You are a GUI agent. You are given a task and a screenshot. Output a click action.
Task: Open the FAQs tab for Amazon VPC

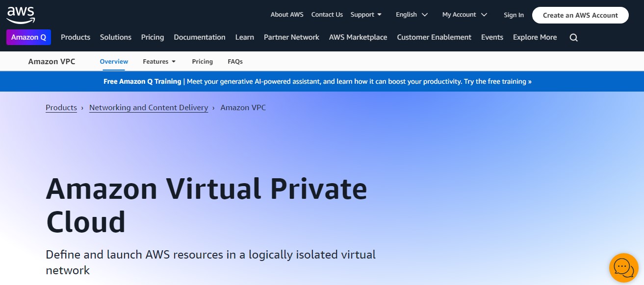pyautogui.click(x=235, y=61)
